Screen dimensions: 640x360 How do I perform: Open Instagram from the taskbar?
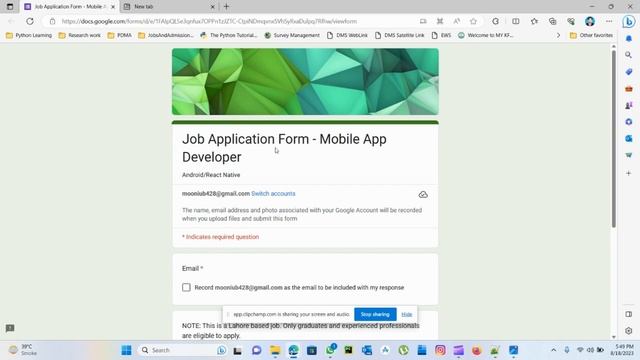coord(440,350)
